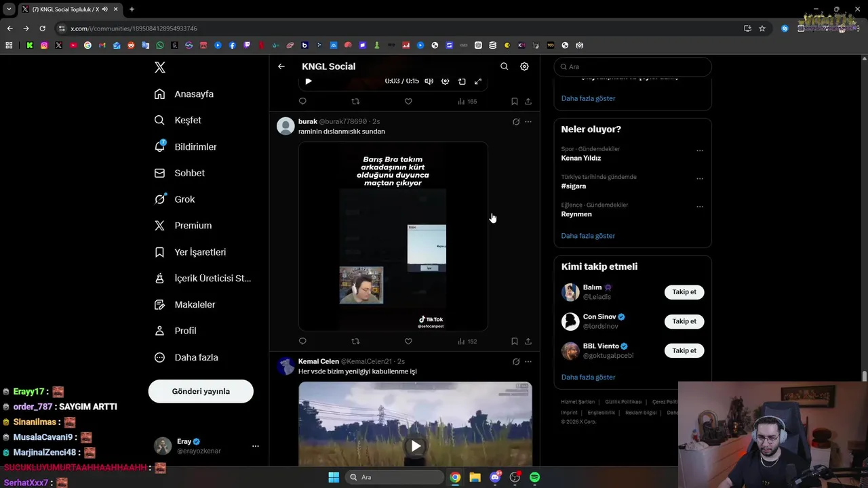Screen dimensions: 868x488
Task: Open burak's TikTok video thumbnail
Action: (393, 236)
